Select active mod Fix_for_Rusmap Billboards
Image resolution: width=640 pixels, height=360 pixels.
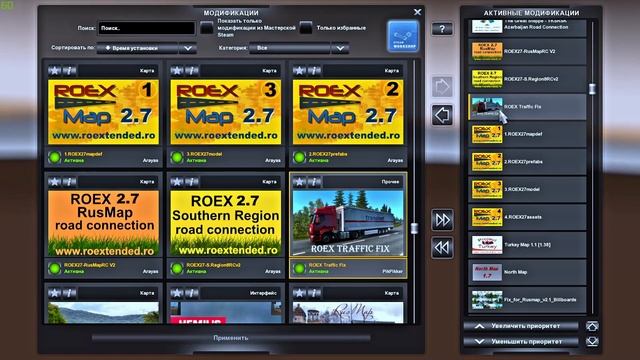(x=527, y=300)
